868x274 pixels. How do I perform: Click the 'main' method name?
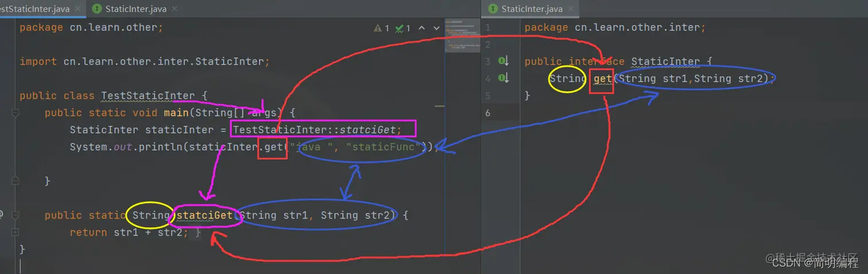click(x=176, y=113)
